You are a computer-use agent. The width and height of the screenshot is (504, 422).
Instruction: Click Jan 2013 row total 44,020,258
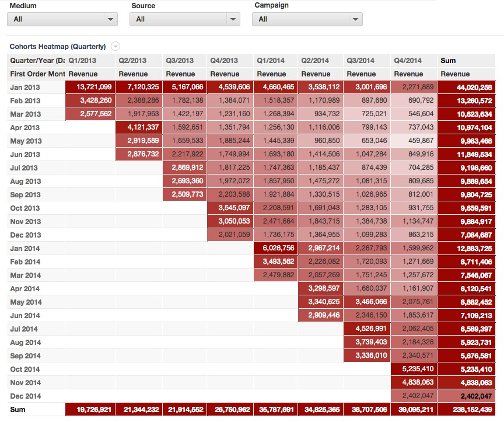(x=467, y=88)
